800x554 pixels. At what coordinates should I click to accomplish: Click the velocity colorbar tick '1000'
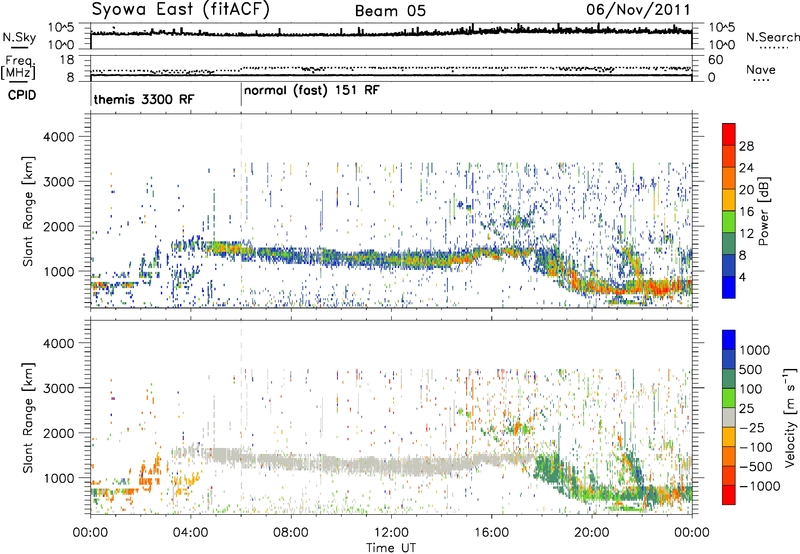coord(755,350)
